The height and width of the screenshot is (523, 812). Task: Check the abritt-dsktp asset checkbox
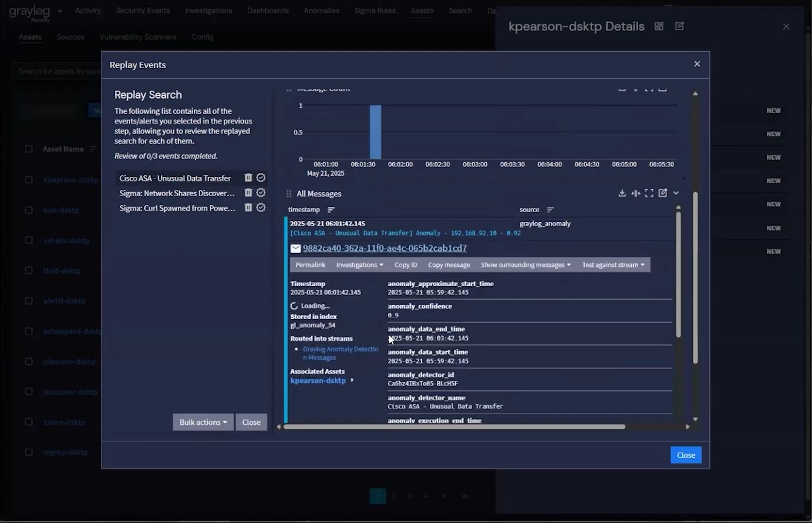(29, 301)
